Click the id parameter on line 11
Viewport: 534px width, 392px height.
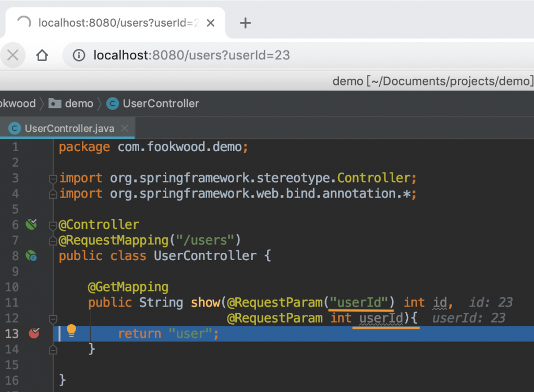440,302
